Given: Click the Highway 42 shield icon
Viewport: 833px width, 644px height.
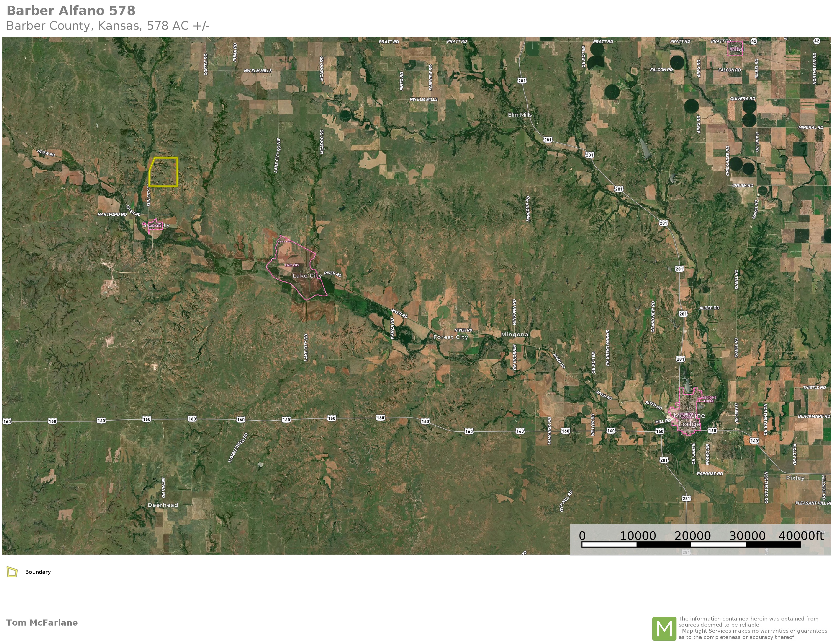Looking at the screenshot, I should pyautogui.click(x=754, y=41).
